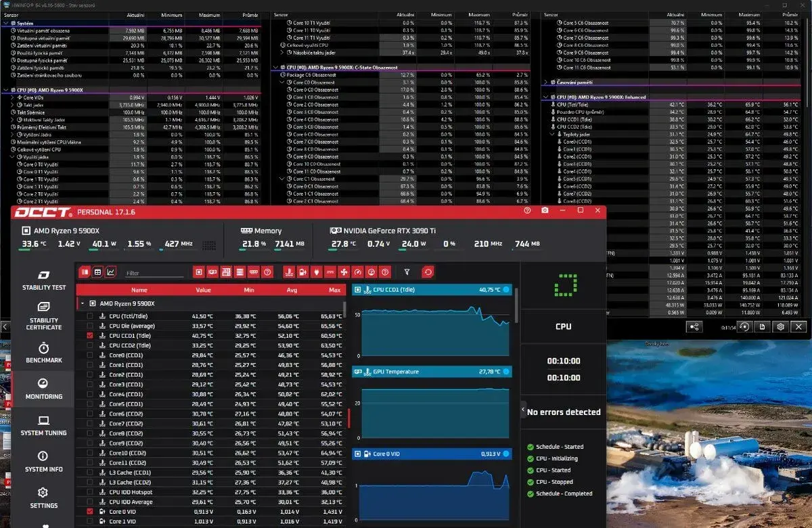Screen dimensions: 812x528
Task: Click the reset clock icon in HWiNFO bar
Action: click(744, 326)
